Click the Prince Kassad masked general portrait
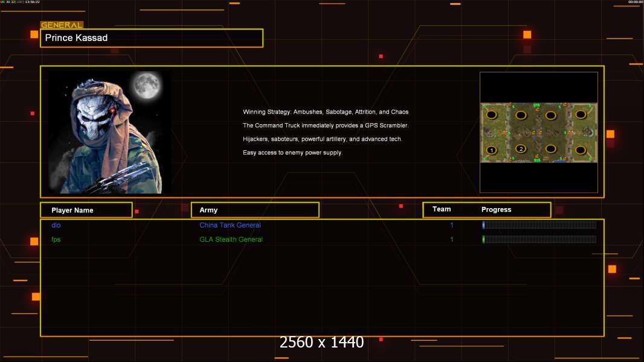This screenshot has width=644, height=362. tap(110, 132)
